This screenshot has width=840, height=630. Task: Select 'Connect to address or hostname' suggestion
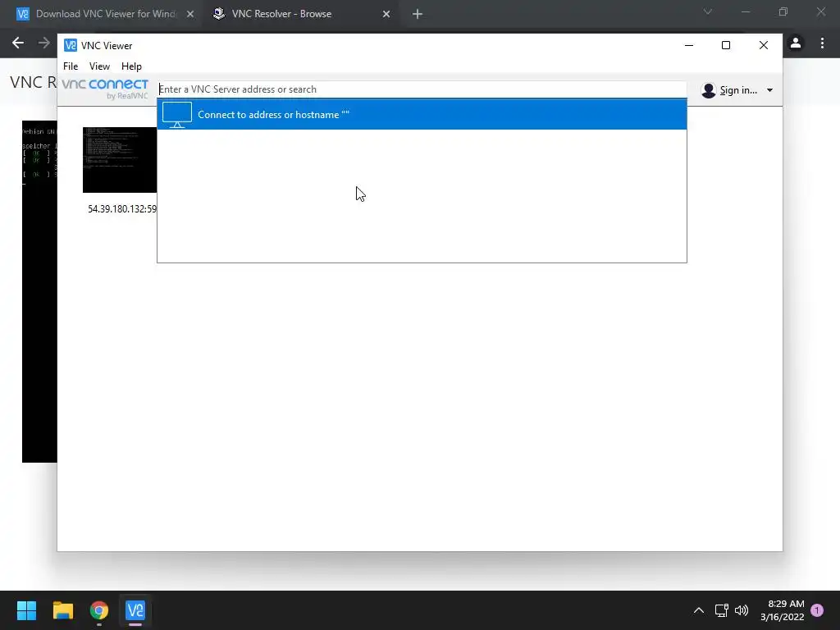[x=422, y=115]
